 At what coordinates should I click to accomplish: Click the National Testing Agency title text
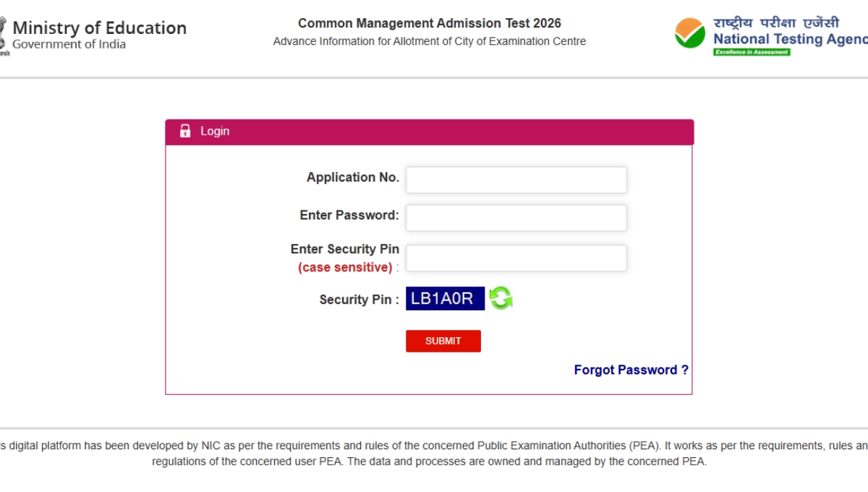788,38
